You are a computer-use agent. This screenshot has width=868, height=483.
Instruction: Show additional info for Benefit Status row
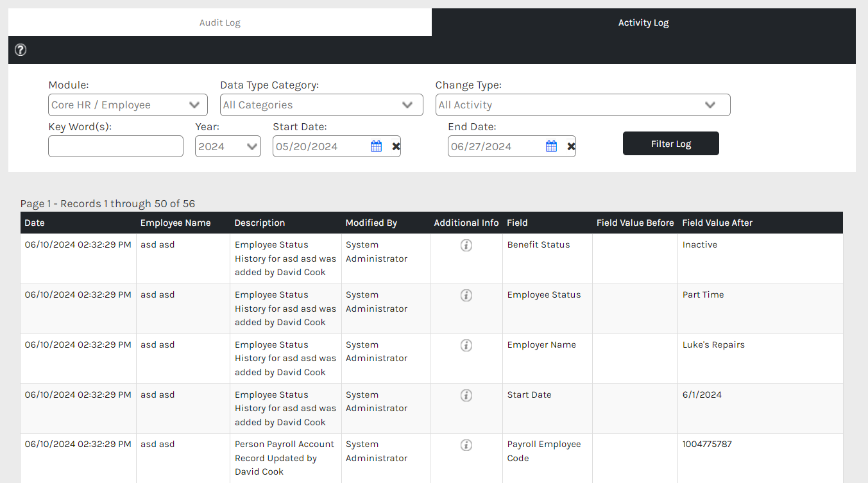click(466, 245)
